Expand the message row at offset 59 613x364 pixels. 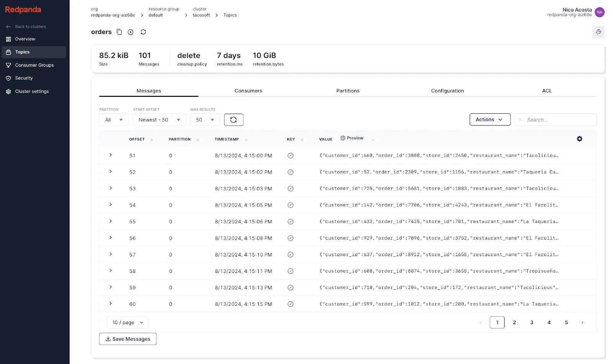[x=111, y=287]
